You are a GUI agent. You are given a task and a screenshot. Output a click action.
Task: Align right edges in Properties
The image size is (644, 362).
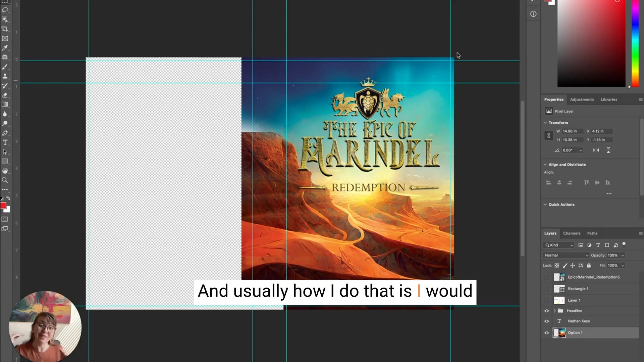[x=570, y=183]
